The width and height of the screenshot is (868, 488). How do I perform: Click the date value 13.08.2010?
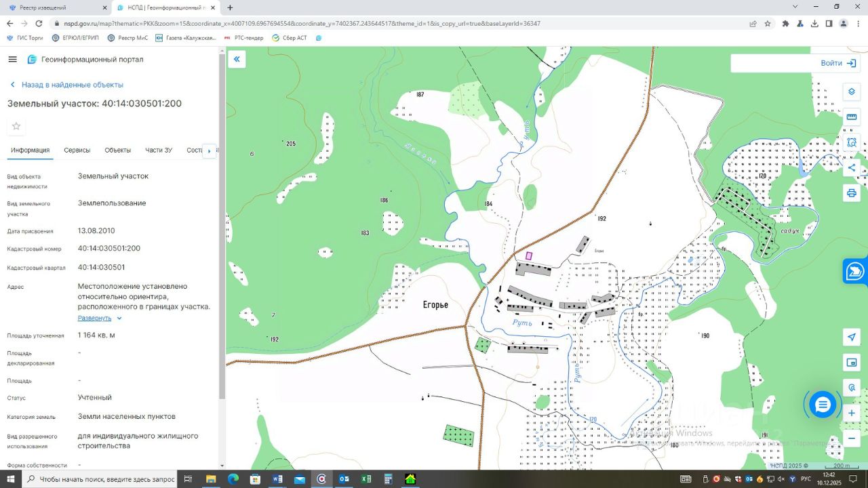pyautogui.click(x=96, y=231)
